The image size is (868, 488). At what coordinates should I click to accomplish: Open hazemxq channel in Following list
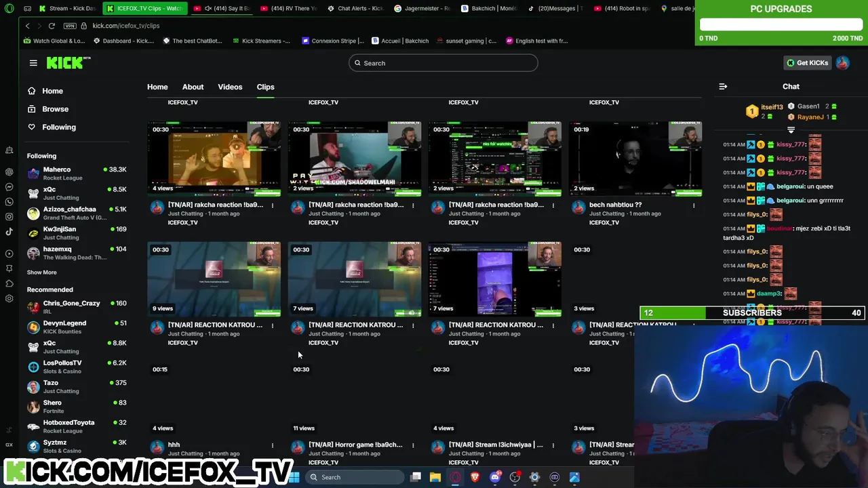pyautogui.click(x=77, y=253)
